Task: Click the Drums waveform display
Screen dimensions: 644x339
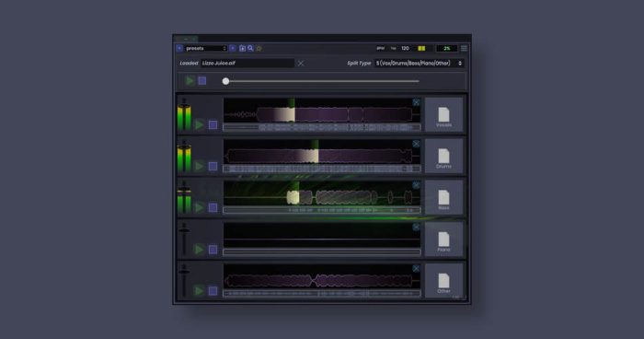Action: 322,152
